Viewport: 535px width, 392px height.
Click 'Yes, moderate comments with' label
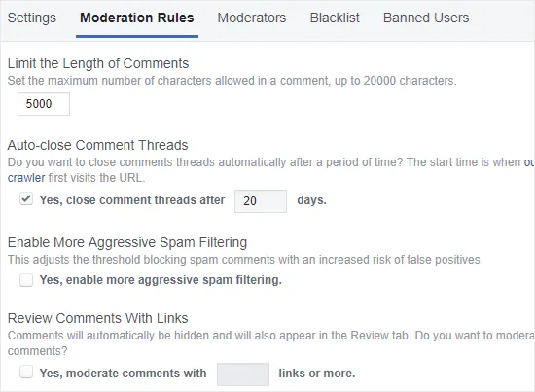[124, 374]
